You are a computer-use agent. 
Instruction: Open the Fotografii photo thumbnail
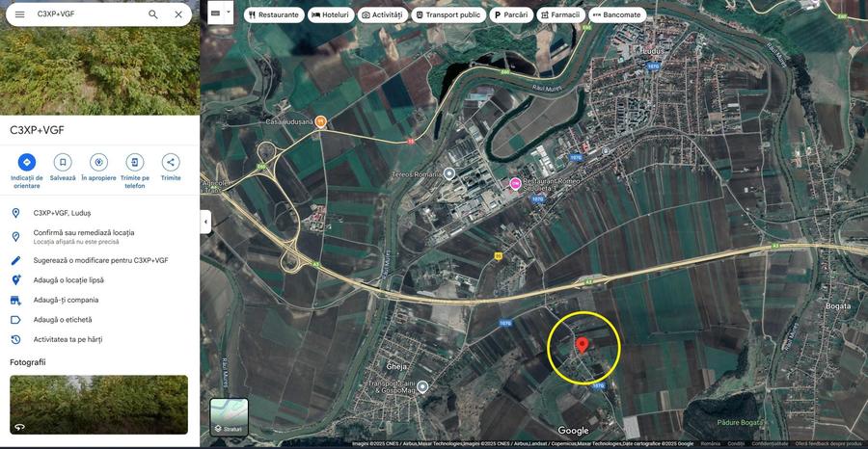click(98, 405)
